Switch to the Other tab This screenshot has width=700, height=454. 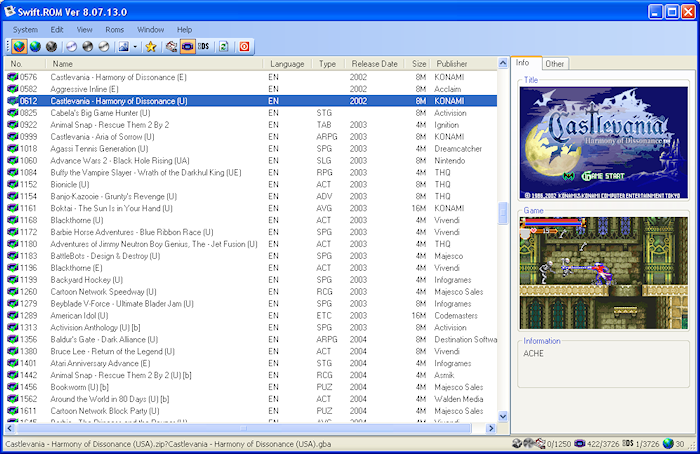click(554, 64)
